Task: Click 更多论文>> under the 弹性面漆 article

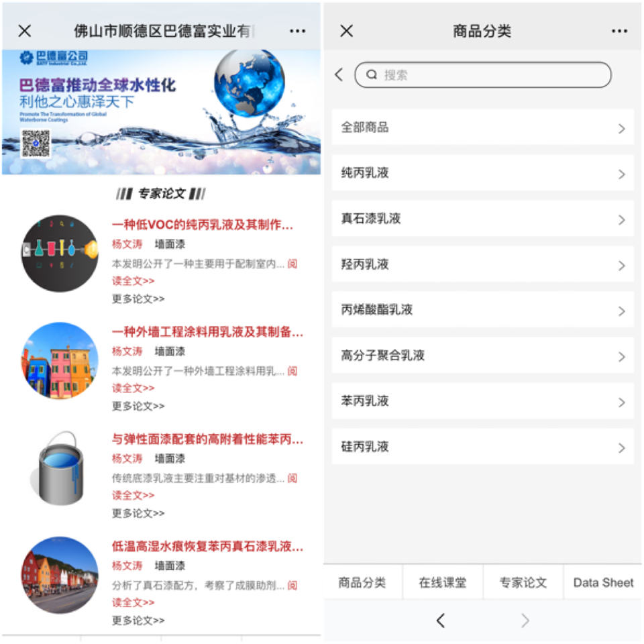Action: click(138, 513)
